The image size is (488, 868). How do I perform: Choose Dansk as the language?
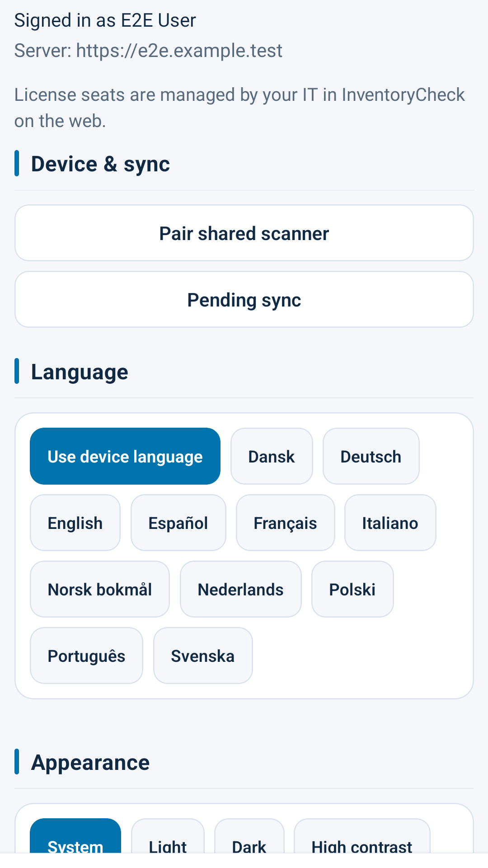click(x=272, y=456)
